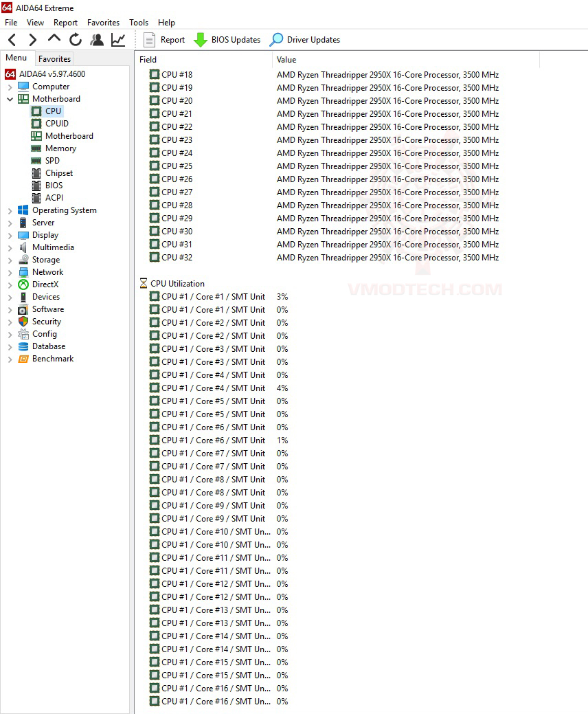Viewport: 588px width, 714px height.
Task: Select the Server tower icon
Action: point(23,223)
